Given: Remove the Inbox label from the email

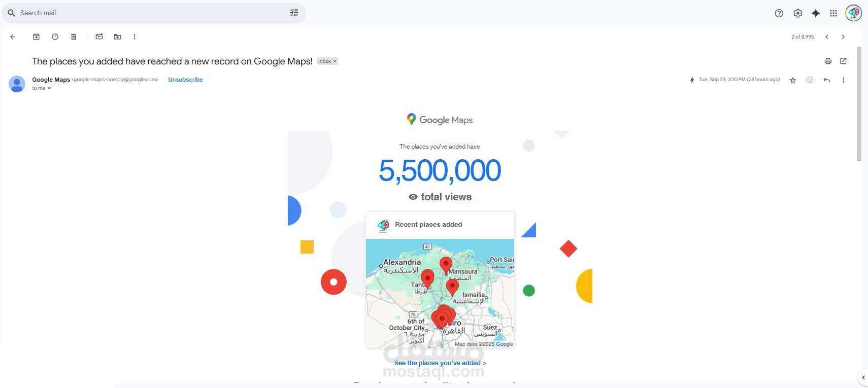Looking at the screenshot, I should [x=335, y=61].
